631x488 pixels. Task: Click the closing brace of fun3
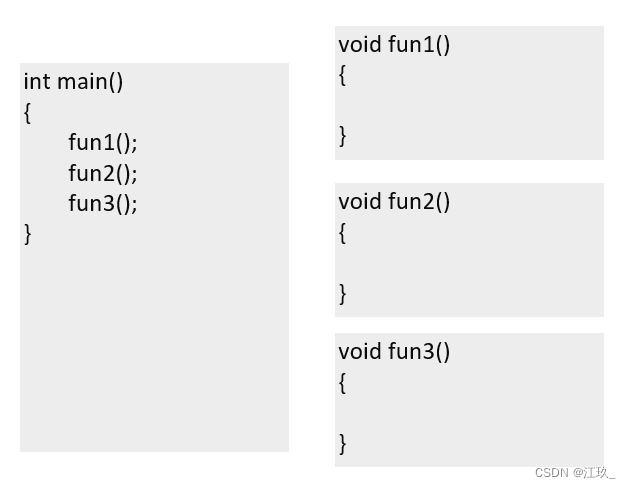point(343,442)
